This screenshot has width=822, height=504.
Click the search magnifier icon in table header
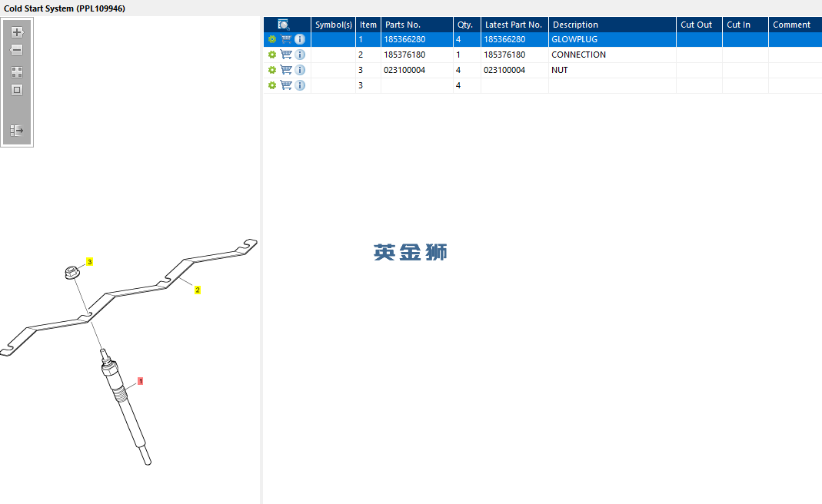(x=284, y=25)
